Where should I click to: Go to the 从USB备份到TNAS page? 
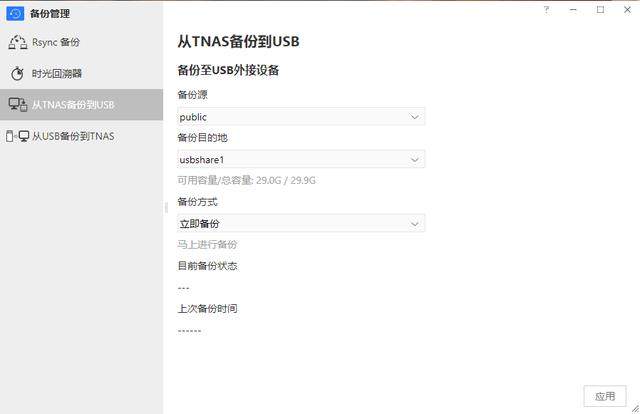(72, 135)
